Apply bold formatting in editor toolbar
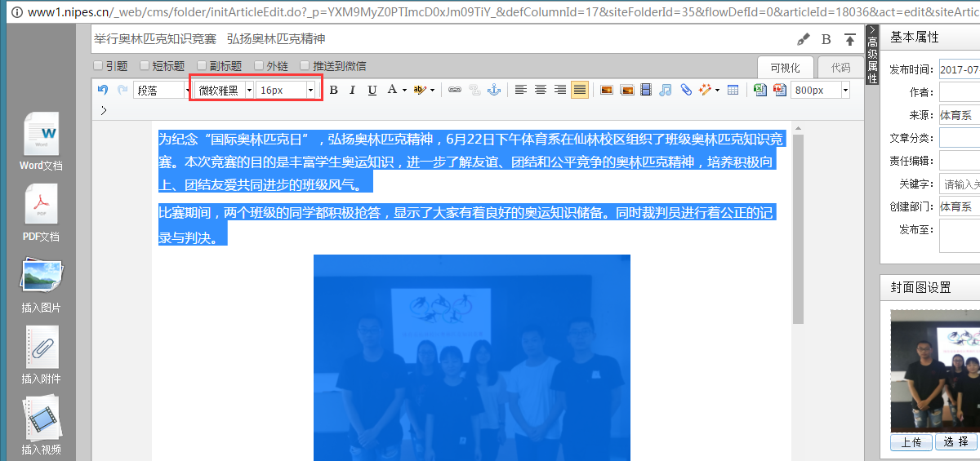 [333, 90]
